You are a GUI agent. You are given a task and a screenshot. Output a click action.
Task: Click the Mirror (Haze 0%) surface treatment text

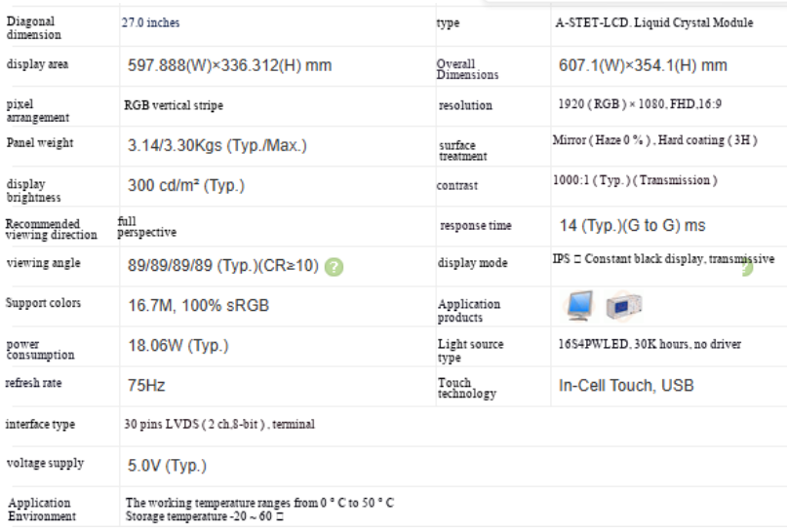tap(655, 140)
